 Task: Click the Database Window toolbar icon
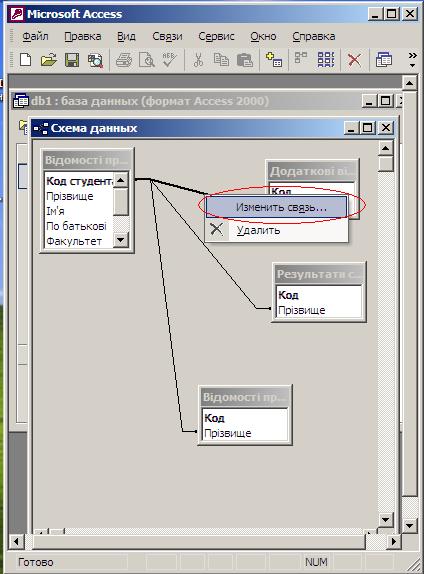(384, 60)
